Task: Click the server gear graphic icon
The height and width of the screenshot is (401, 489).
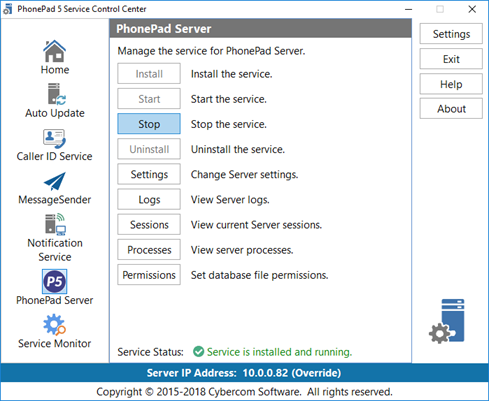Action: (447, 321)
